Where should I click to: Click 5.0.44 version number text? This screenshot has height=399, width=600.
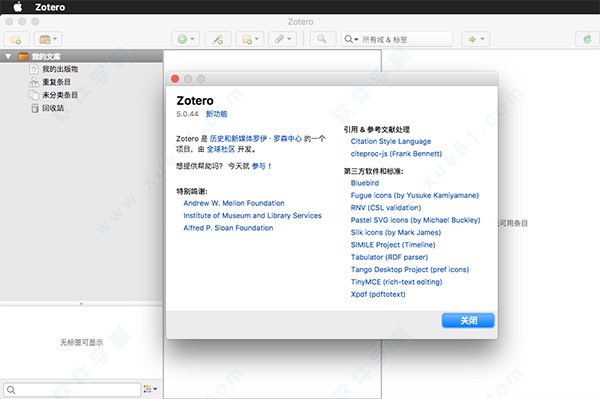188,114
